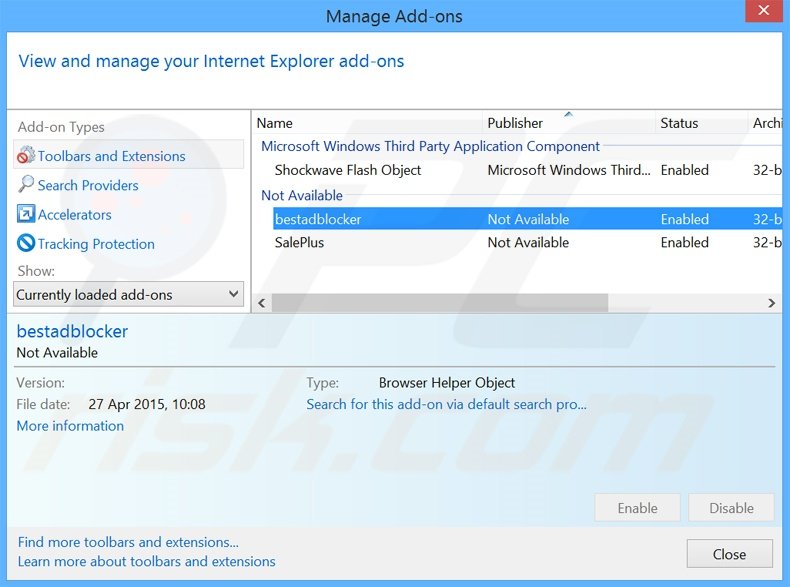The image size is (790, 587).
Task: Click the Enable button
Action: coord(637,508)
